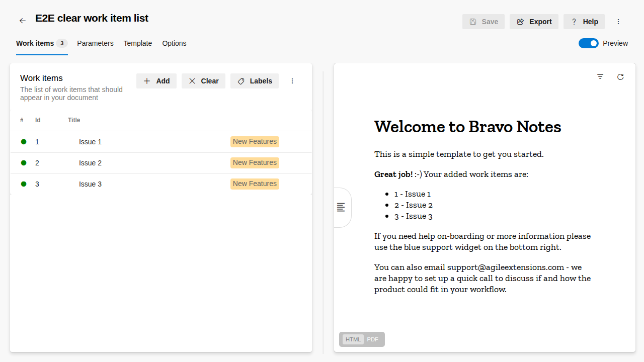
Task: Open the Template tab
Action: 138,43
